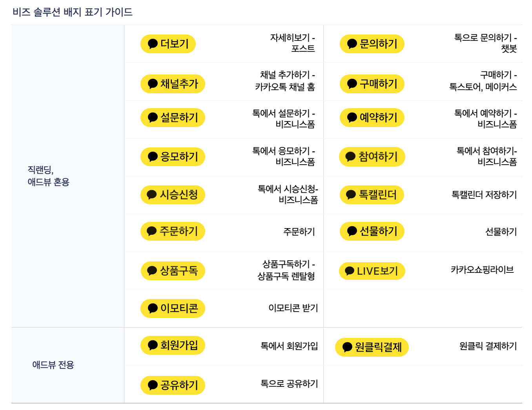Select the 공유하기 badge

pos(173,385)
